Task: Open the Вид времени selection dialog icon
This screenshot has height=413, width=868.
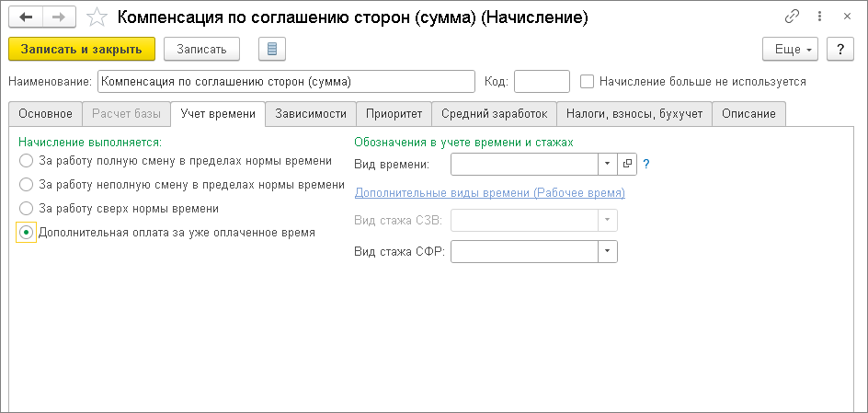Action: [x=628, y=164]
